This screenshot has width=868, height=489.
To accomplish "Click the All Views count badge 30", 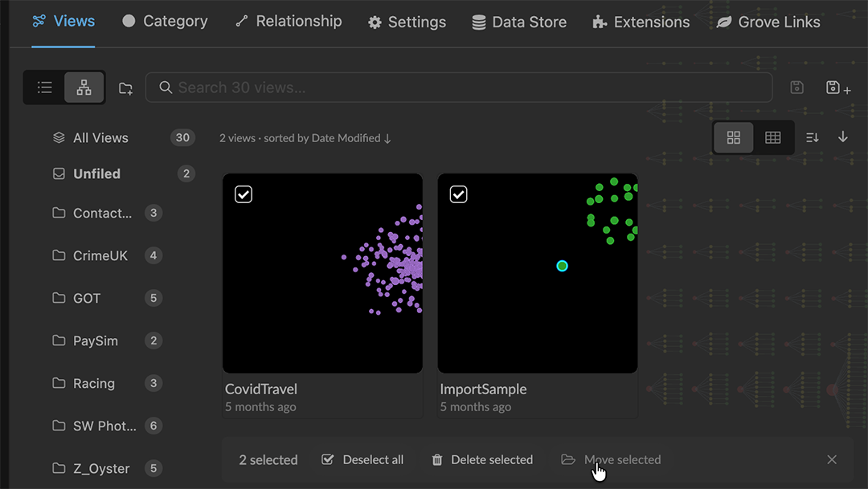I will (182, 138).
